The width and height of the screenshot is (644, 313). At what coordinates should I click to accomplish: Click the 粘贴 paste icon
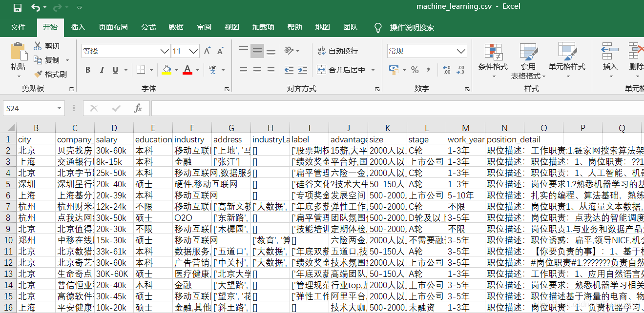pyautogui.click(x=19, y=51)
